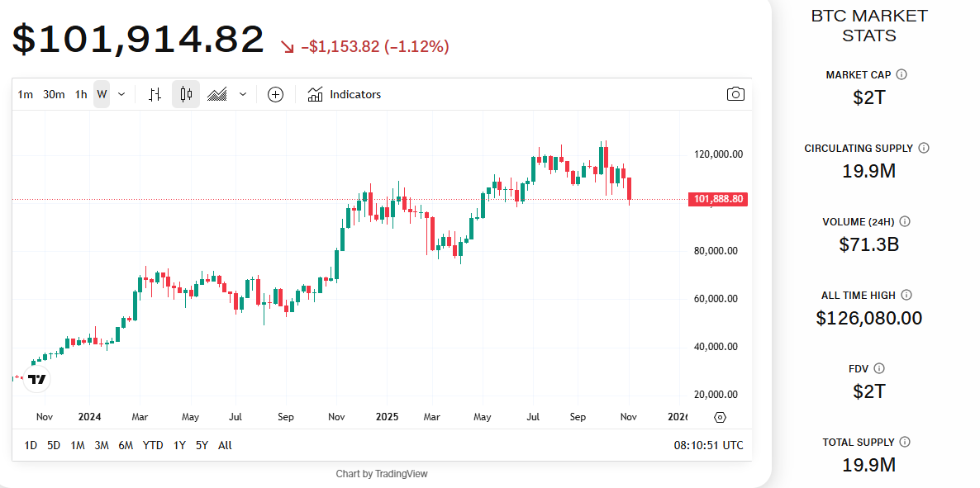The image size is (980, 488).
Task: Switch to the 1m timeframe
Action: tap(25, 94)
